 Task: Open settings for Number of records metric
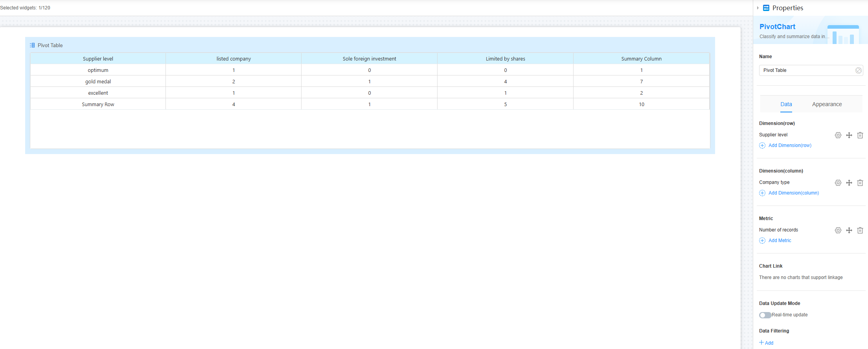coord(838,230)
